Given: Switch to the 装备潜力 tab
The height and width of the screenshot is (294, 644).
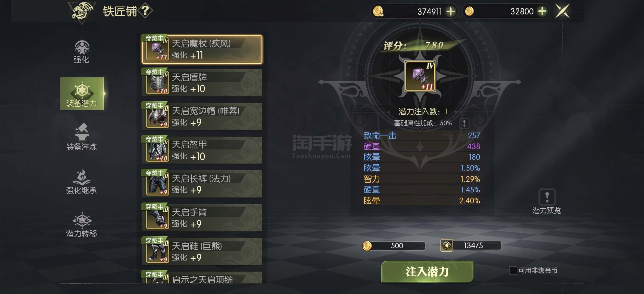Looking at the screenshot, I should (x=82, y=93).
